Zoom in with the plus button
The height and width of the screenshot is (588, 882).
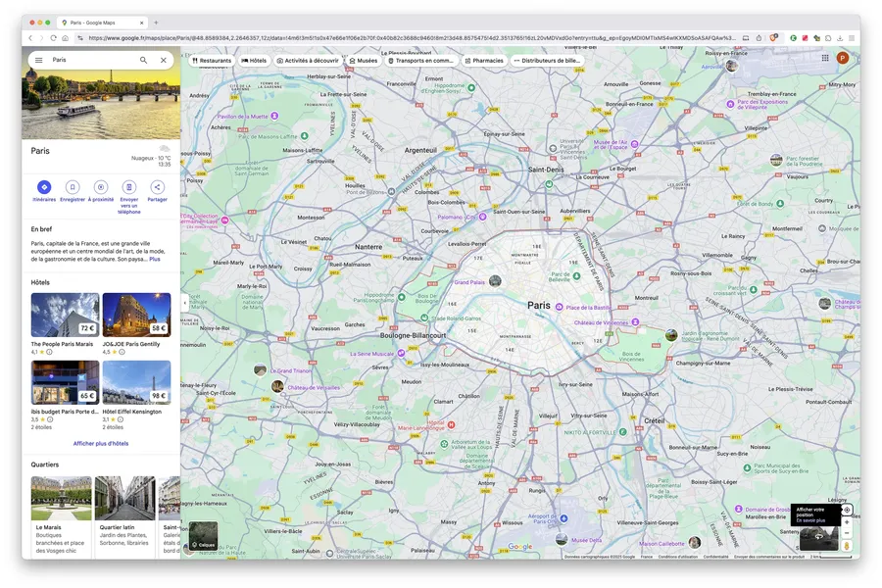click(x=847, y=522)
